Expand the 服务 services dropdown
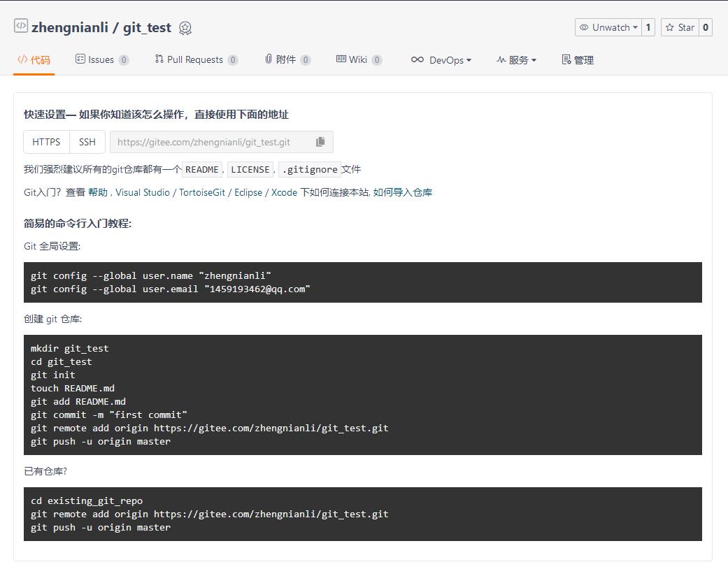The width and height of the screenshot is (728, 569). [x=516, y=59]
